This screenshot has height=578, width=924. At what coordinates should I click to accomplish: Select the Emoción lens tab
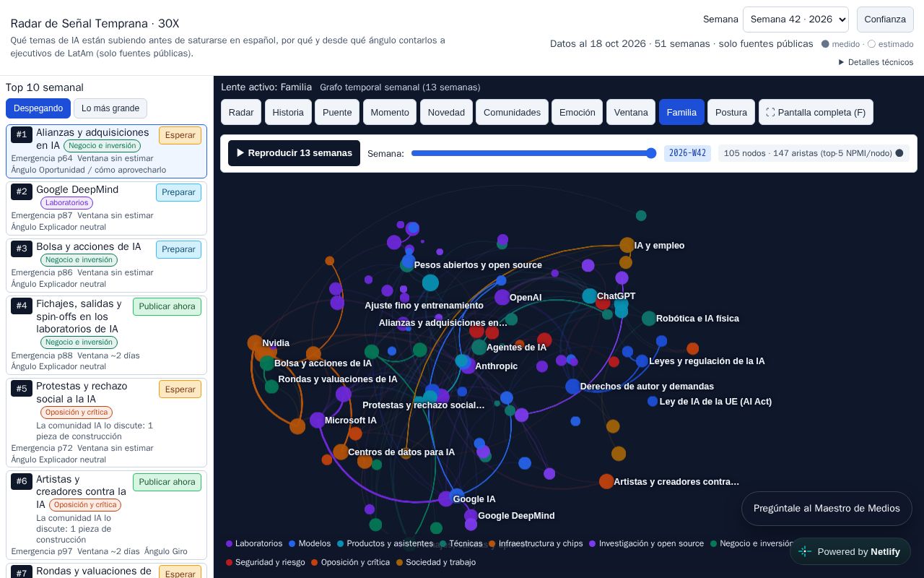tap(577, 112)
